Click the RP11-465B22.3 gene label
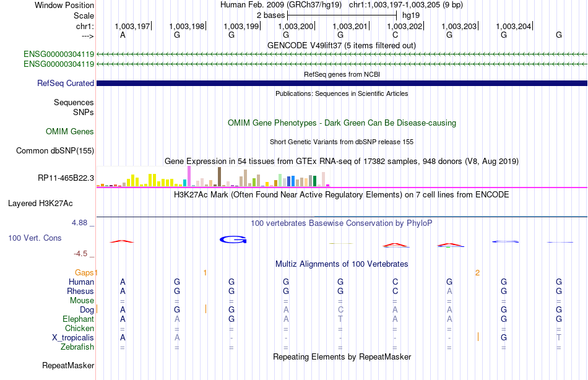588x380 pixels. tap(66, 178)
